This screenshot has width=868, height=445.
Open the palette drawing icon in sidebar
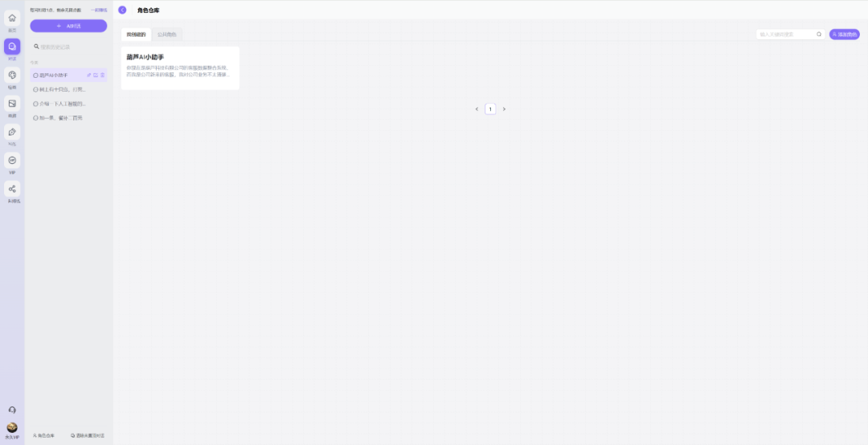click(x=12, y=75)
